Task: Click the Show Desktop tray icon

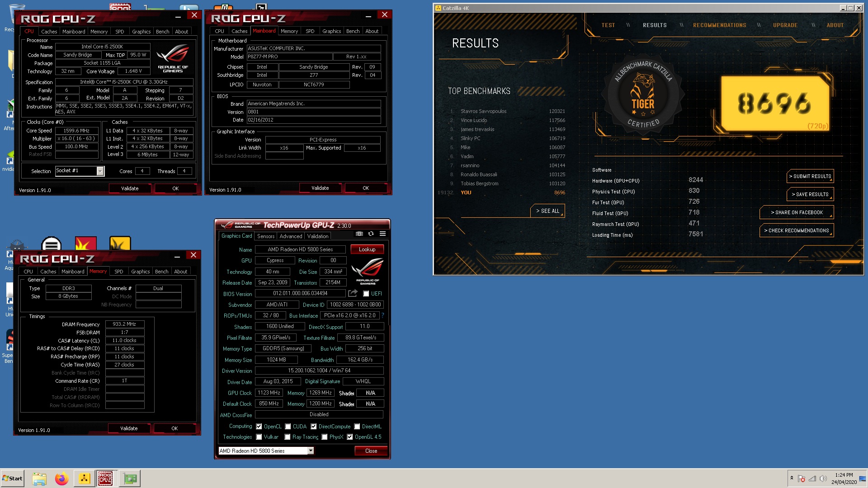Action: click(863, 479)
